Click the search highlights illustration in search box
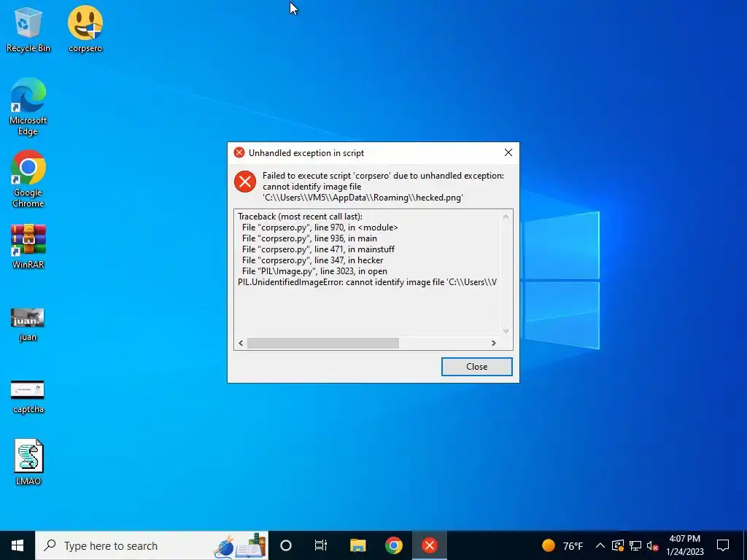The image size is (747, 560). pos(239,546)
